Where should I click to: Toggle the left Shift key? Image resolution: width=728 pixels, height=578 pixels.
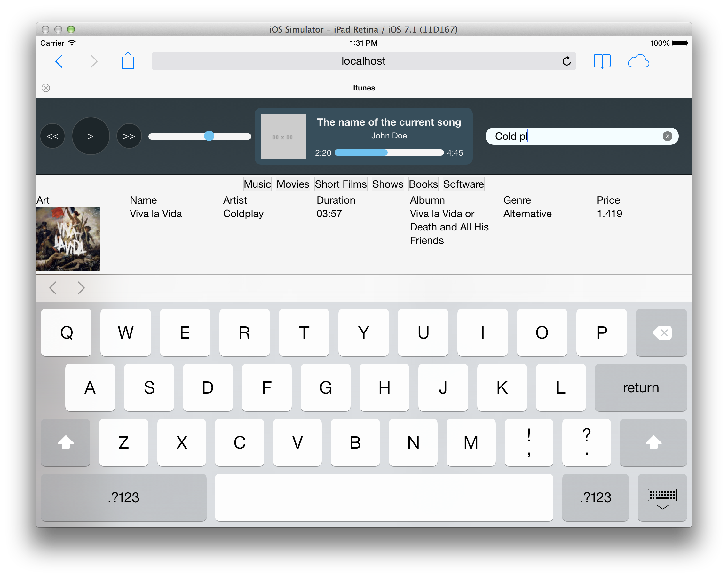click(x=66, y=442)
